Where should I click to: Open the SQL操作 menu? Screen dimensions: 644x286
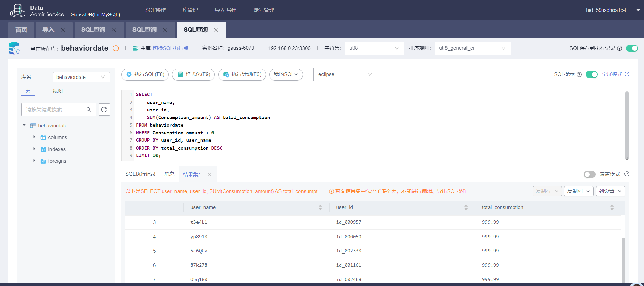click(155, 10)
